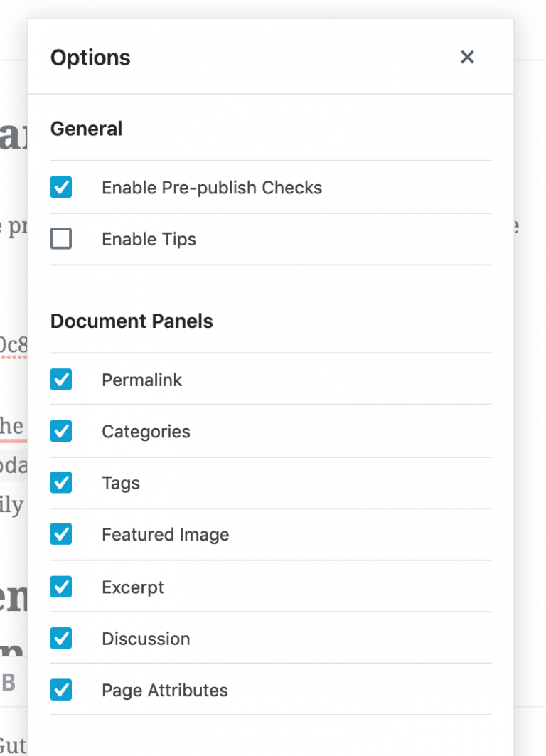Click the 'Page Attributes' label text
546x756 pixels.
point(164,690)
